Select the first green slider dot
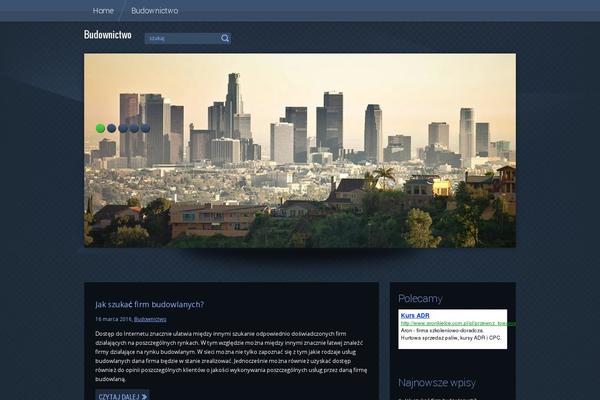The image size is (600, 400). (100, 128)
